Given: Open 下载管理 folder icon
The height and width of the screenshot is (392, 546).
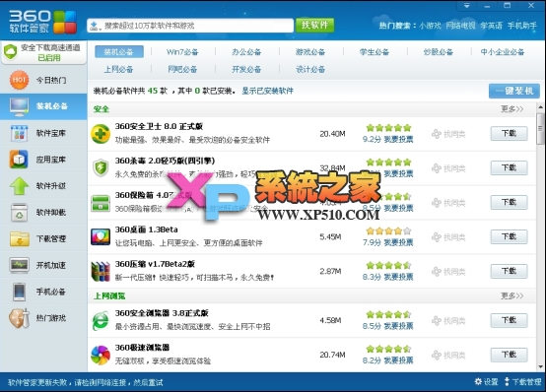Looking at the screenshot, I should (x=19, y=238).
